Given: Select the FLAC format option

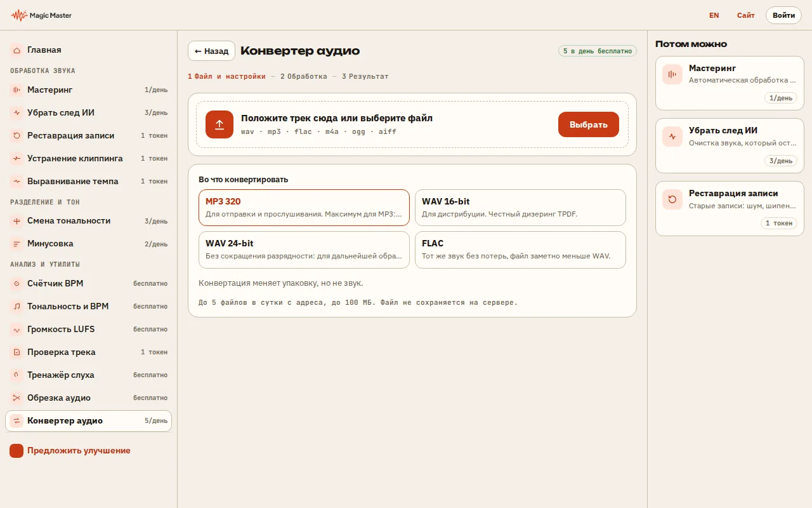Looking at the screenshot, I should [520, 250].
